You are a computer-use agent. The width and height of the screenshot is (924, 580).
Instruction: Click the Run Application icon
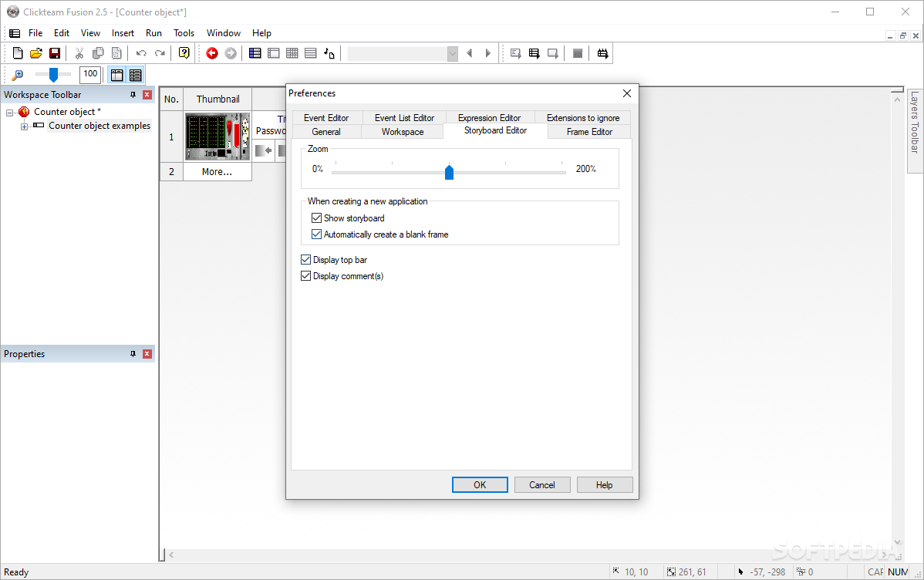point(535,53)
